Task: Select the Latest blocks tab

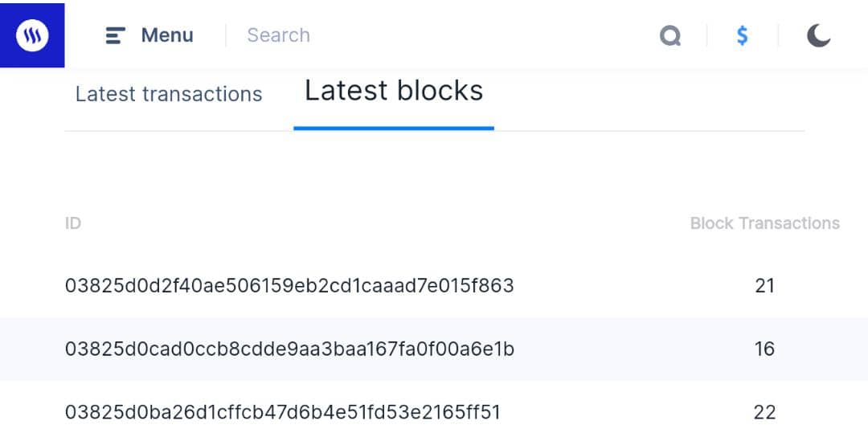Action: pos(394,92)
